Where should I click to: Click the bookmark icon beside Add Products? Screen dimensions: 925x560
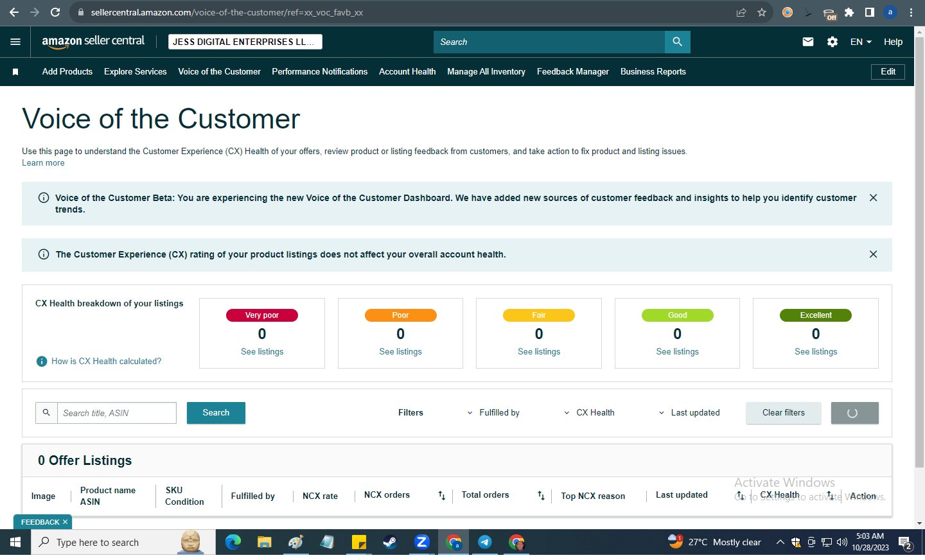coord(15,72)
